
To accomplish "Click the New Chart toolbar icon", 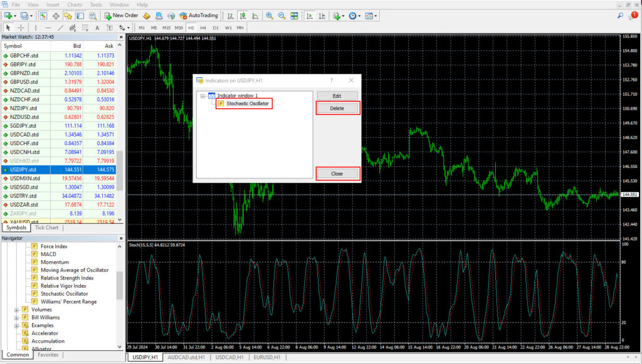I will 8,16.
